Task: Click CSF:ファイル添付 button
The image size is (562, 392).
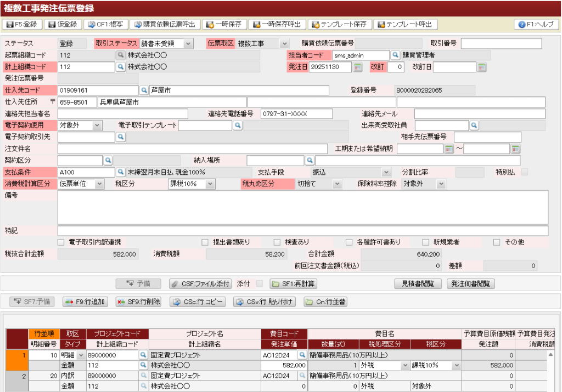Action: tap(200, 284)
